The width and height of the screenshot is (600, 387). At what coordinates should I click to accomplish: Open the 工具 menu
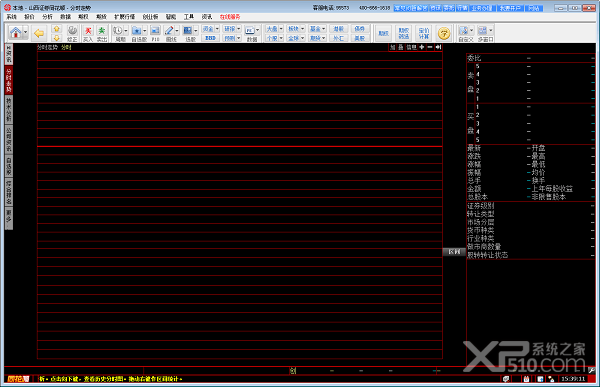coord(189,17)
